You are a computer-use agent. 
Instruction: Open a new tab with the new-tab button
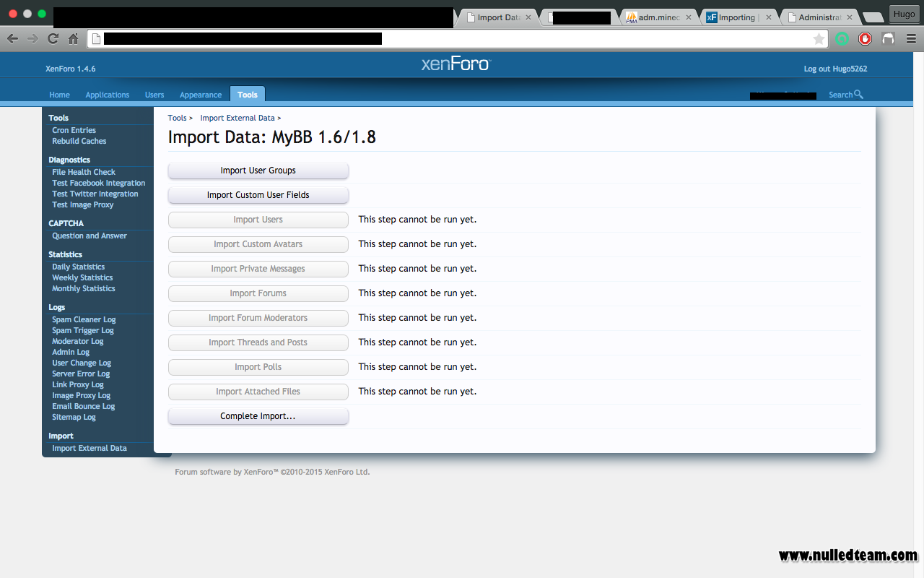(873, 17)
